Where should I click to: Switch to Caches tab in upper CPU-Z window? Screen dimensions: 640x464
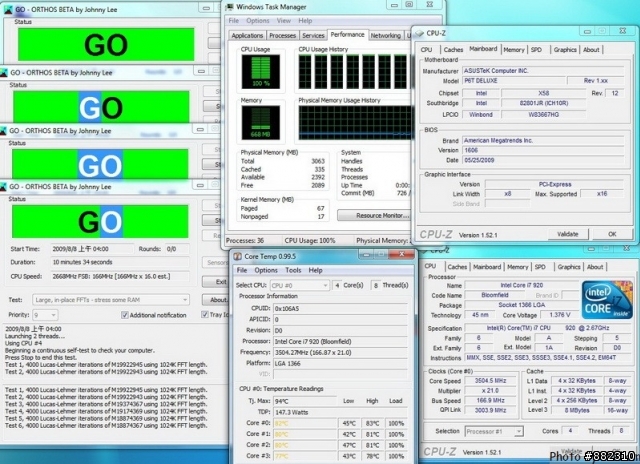[x=453, y=49]
